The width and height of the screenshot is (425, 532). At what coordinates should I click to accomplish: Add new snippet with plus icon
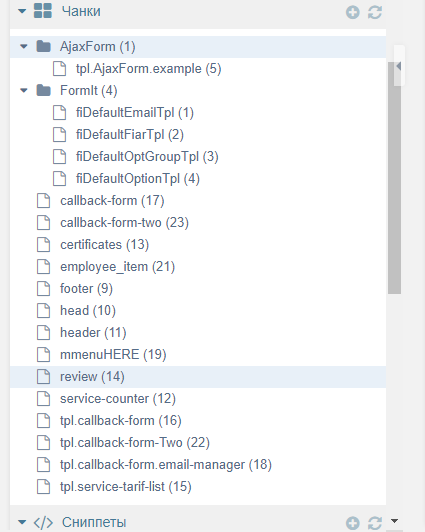[x=352, y=523]
